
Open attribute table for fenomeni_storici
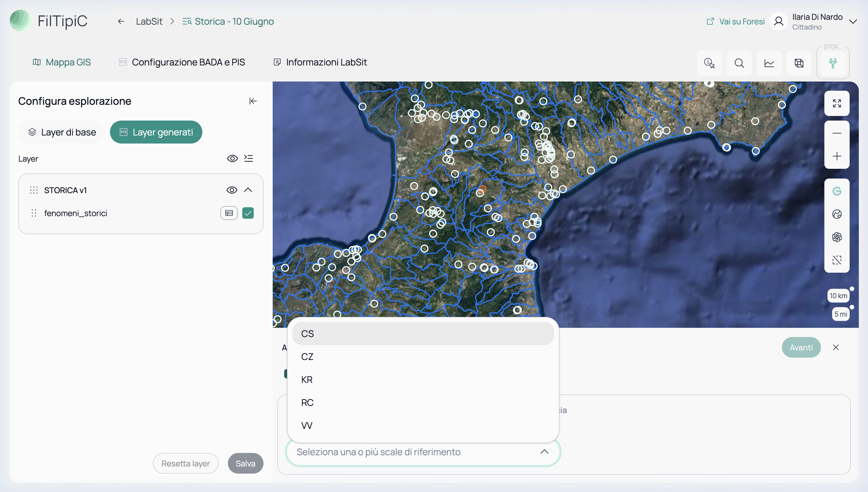pos(229,213)
